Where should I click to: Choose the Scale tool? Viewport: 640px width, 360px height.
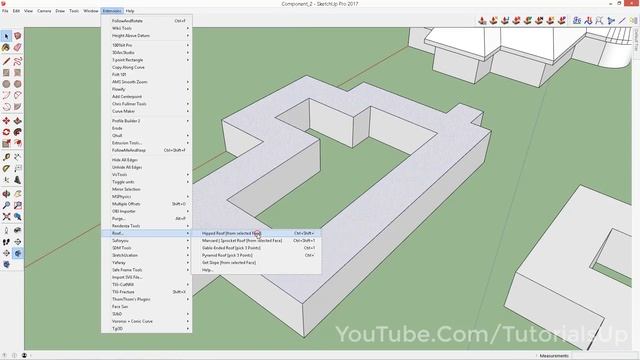click(6, 143)
